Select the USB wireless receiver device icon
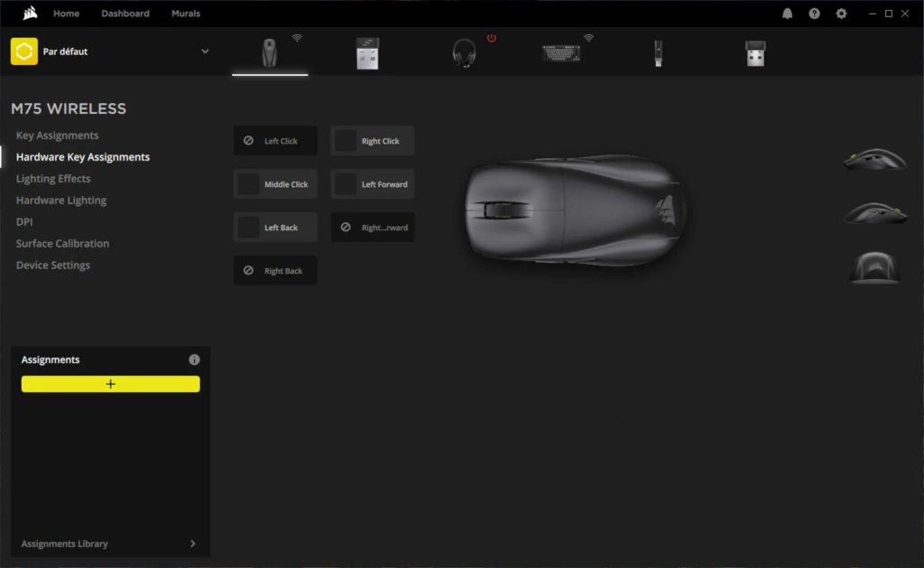Image resolution: width=924 pixels, height=568 pixels. [367, 52]
